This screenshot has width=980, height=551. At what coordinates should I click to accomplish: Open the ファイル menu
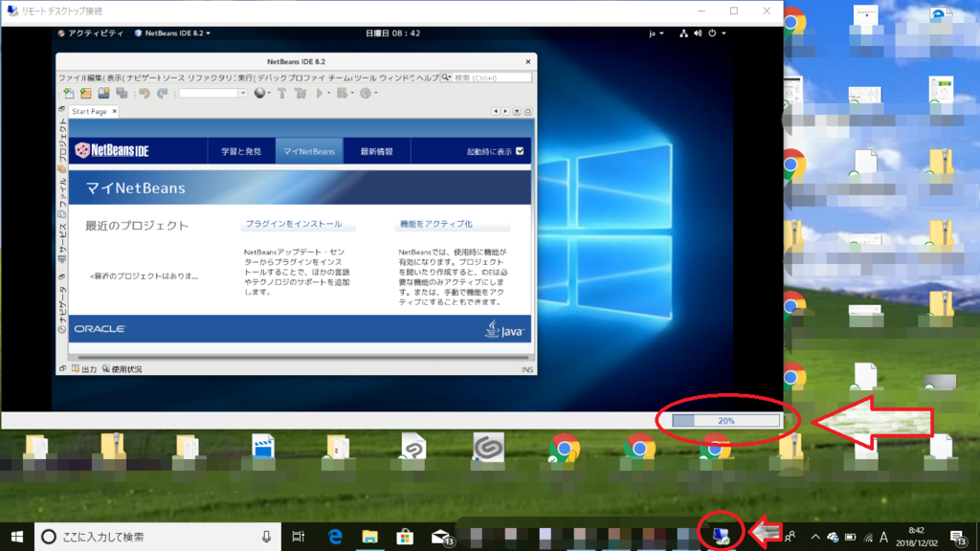click(72, 77)
